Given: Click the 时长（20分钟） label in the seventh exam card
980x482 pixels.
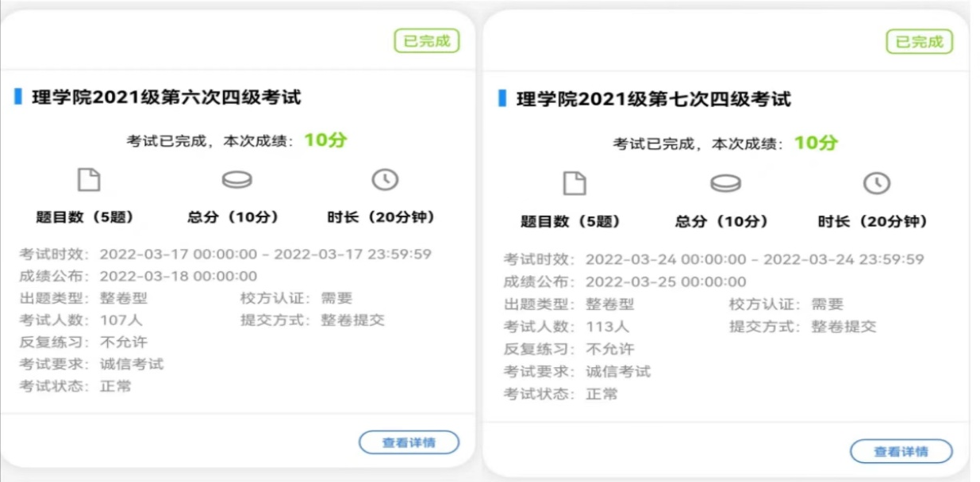Looking at the screenshot, I should [x=872, y=221].
